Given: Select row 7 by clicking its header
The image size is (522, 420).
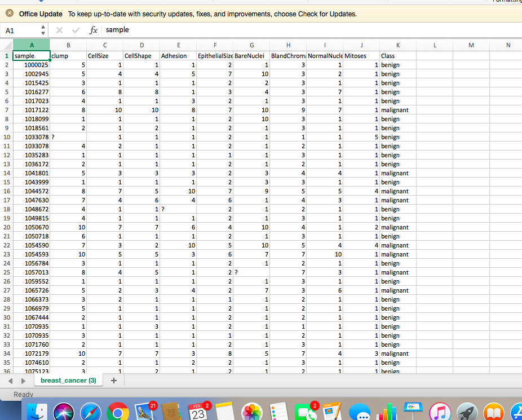Looking at the screenshot, I should 6,110.
